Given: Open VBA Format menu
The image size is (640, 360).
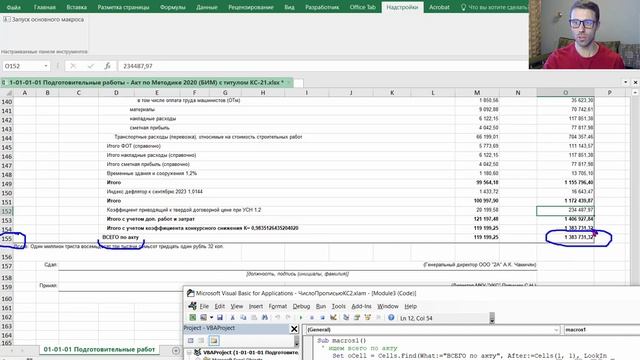Looking at the screenshot, I should pyautogui.click(x=278, y=306).
